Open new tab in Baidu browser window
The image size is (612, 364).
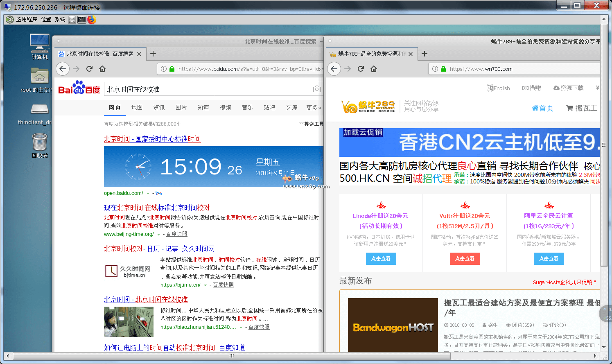click(x=153, y=54)
